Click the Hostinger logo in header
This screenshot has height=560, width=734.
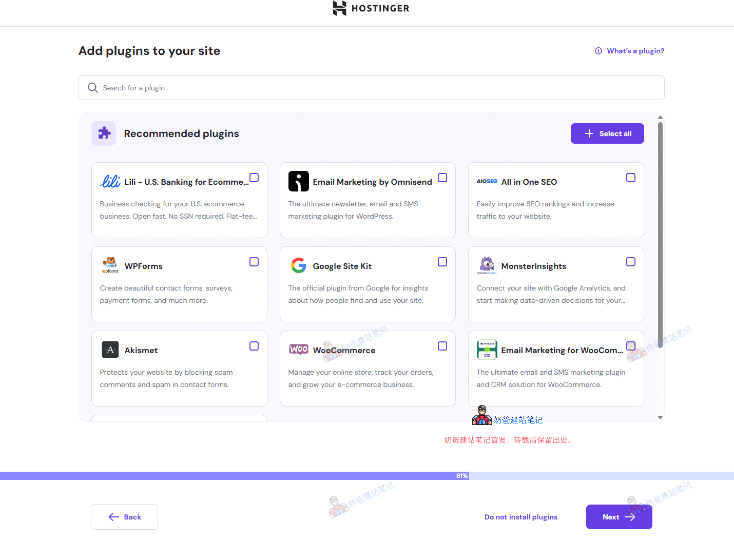click(371, 8)
